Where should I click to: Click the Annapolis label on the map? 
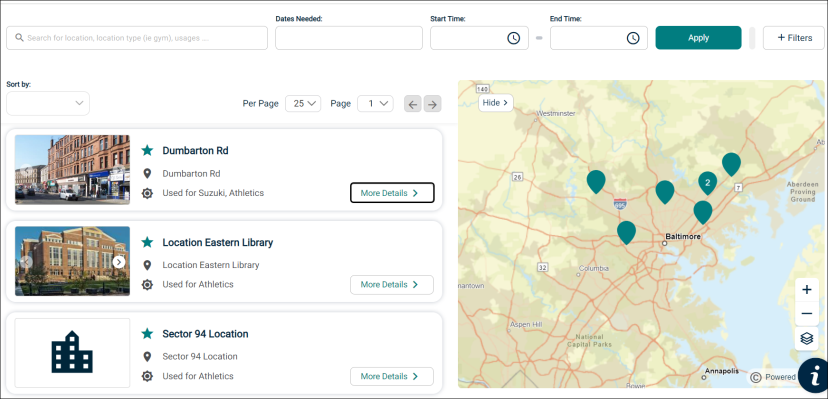click(723, 370)
